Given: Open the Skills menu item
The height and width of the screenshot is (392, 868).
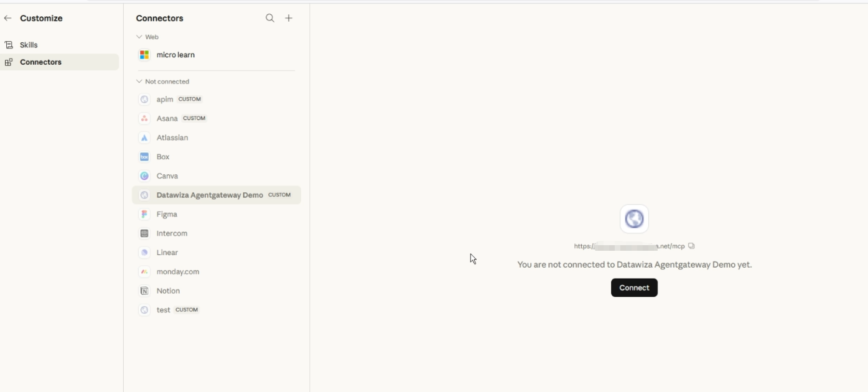Looking at the screenshot, I should [x=59, y=45].
